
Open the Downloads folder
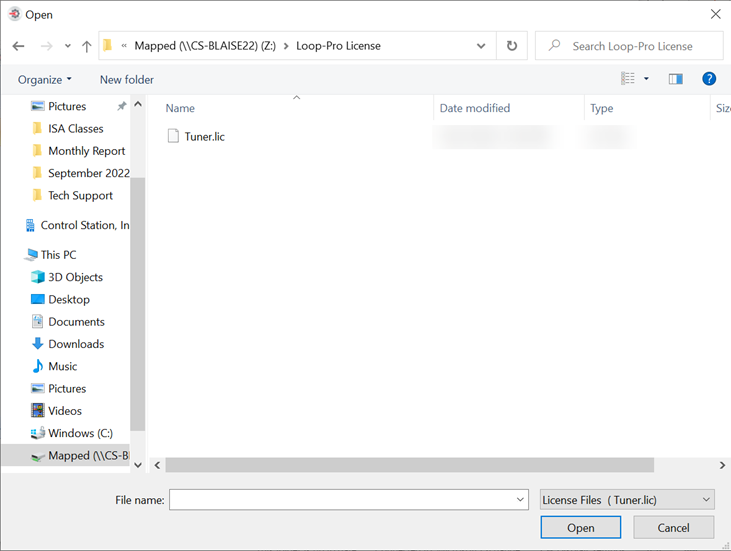76,344
